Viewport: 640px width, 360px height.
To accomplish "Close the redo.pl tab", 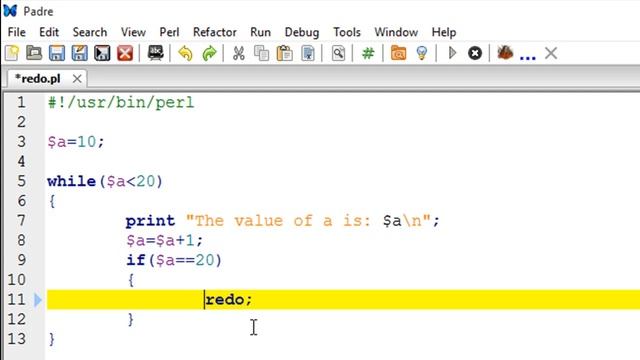I will [77, 79].
